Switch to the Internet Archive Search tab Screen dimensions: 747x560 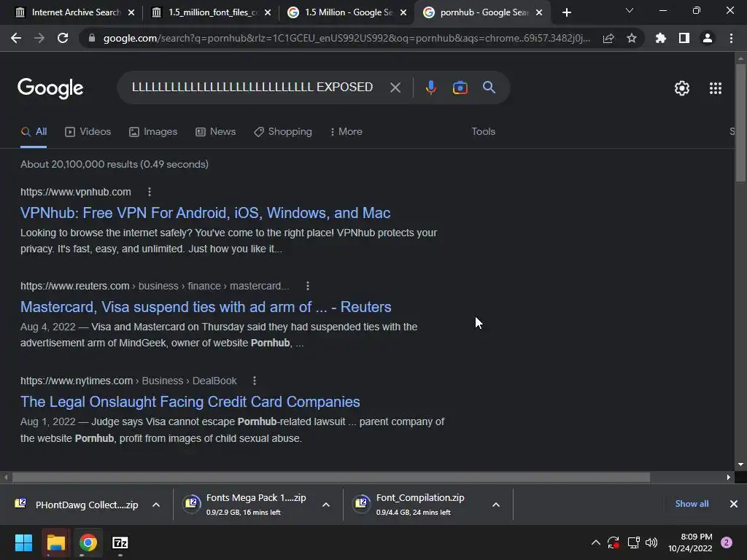[75, 12]
